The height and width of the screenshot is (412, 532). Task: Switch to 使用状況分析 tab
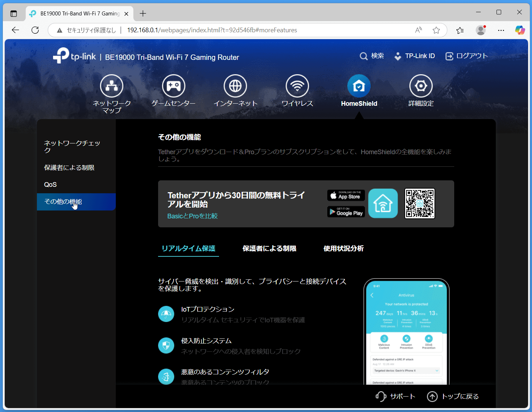(343, 248)
